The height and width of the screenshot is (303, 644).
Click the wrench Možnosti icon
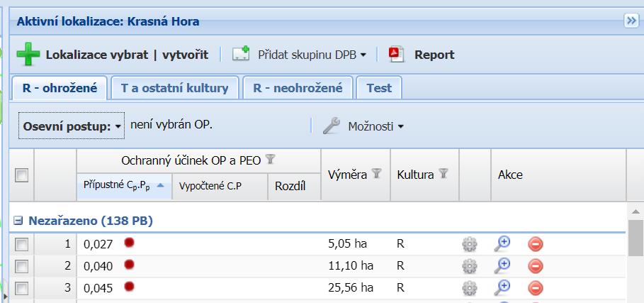pos(331,126)
